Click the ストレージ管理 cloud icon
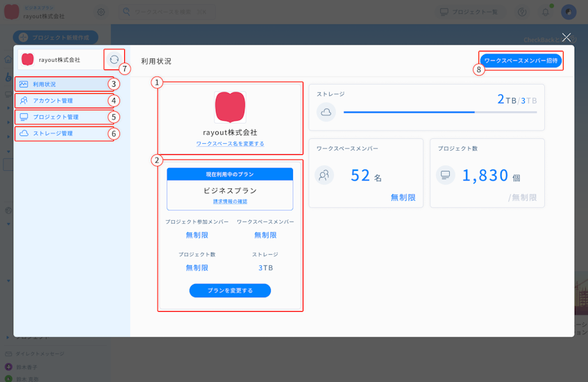The image size is (588, 382). [x=24, y=133]
